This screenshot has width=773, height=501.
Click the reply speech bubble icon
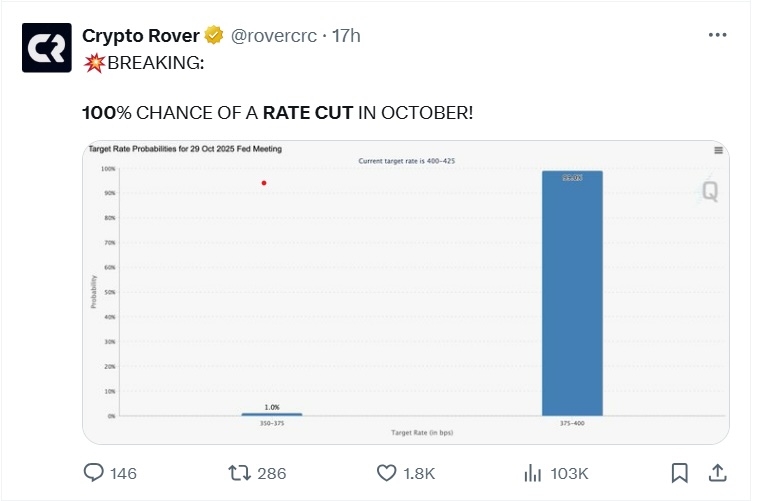(x=95, y=472)
